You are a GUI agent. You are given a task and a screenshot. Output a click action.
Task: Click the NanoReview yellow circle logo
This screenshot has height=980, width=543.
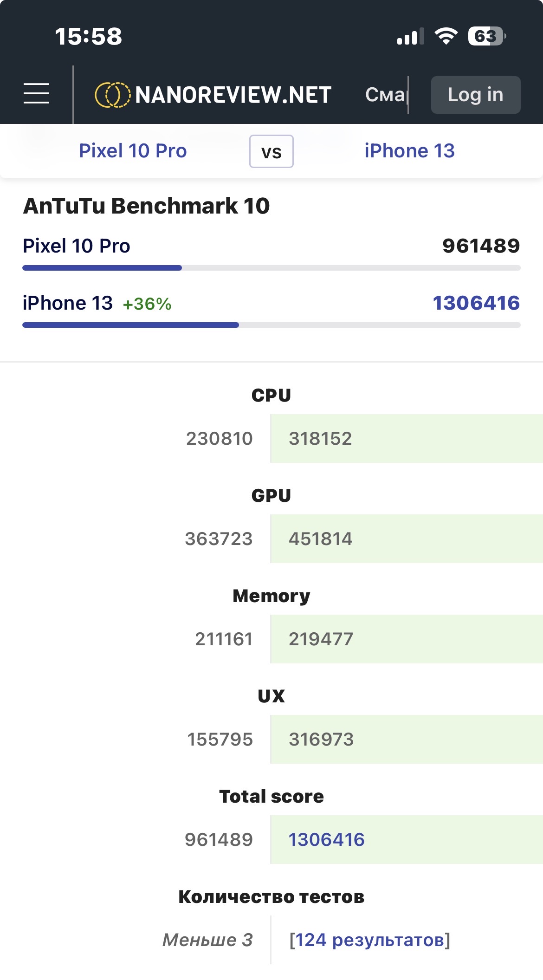112,95
